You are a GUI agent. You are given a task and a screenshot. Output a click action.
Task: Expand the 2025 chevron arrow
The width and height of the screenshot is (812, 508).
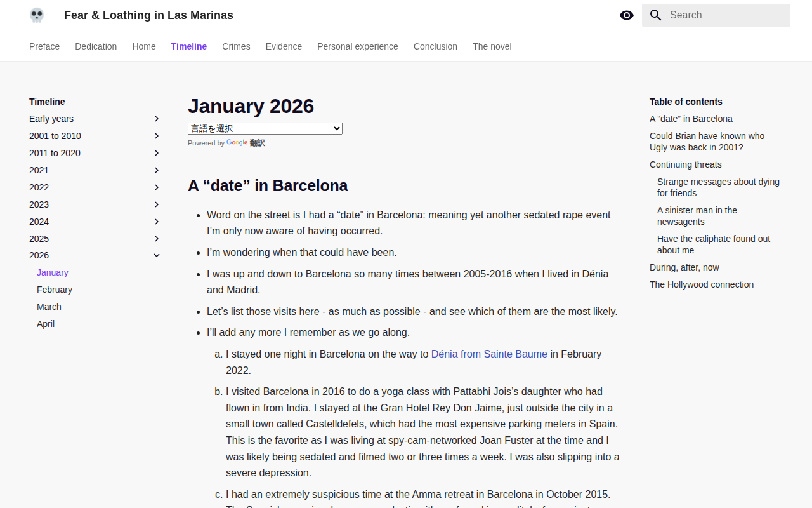pyautogui.click(x=157, y=239)
